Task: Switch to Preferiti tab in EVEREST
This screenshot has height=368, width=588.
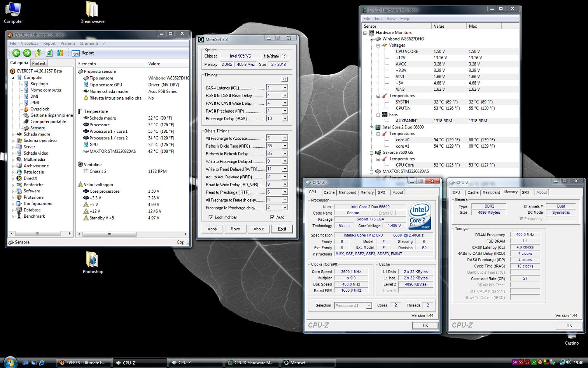Action: pos(39,63)
